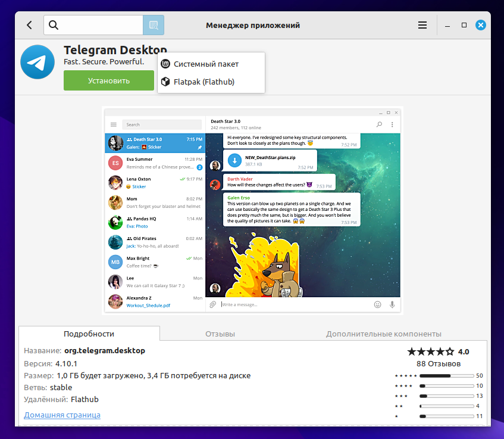Click the Flatpak cube icon
The height and width of the screenshot is (439, 504).
coord(165,82)
